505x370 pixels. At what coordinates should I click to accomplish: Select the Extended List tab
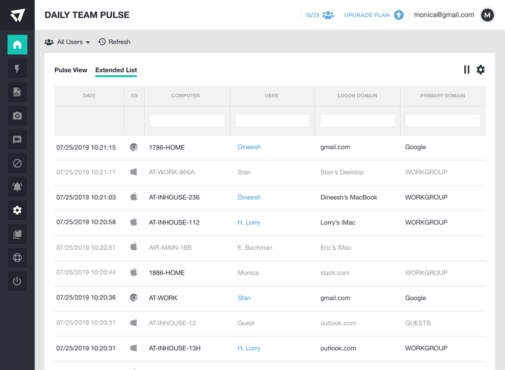click(x=116, y=70)
